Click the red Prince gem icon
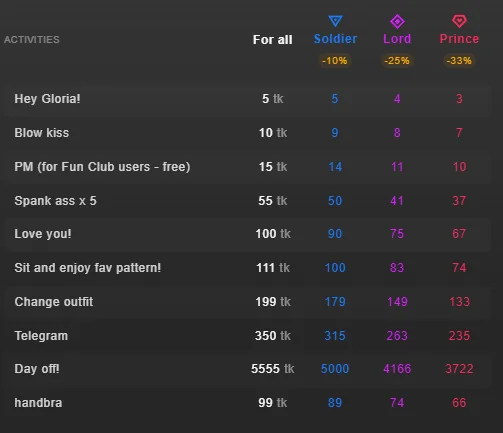Screen dimensions: 503x433 (459, 21)
